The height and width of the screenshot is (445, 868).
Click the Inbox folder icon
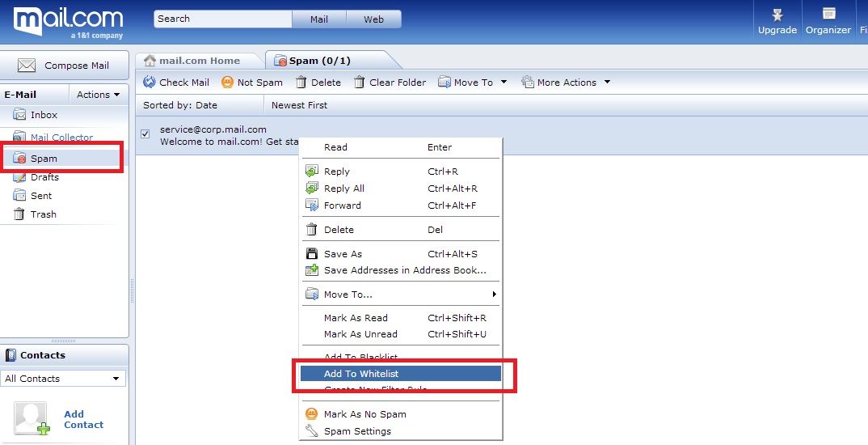tap(19, 115)
